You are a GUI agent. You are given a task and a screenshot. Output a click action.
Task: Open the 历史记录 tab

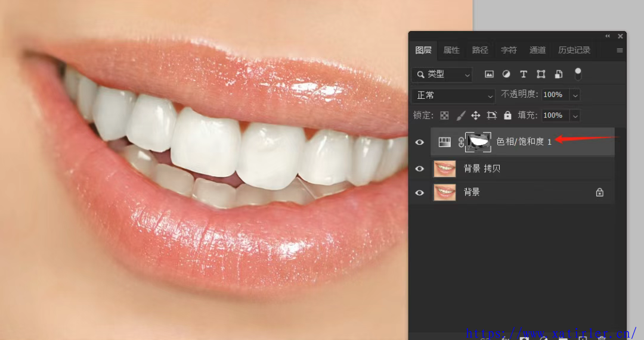pyautogui.click(x=574, y=50)
